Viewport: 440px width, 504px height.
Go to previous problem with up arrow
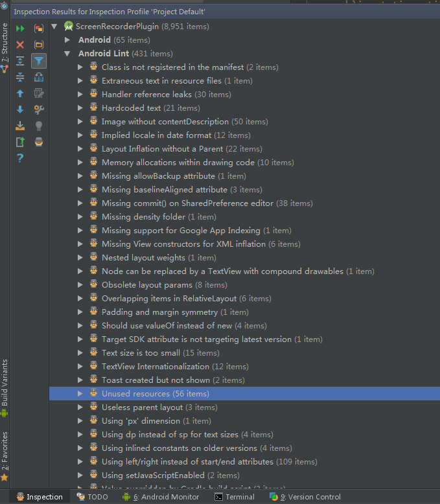(x=20, y=93)
